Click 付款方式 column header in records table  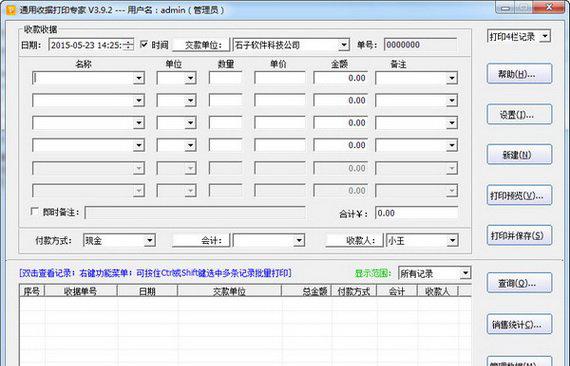[354, 291]
